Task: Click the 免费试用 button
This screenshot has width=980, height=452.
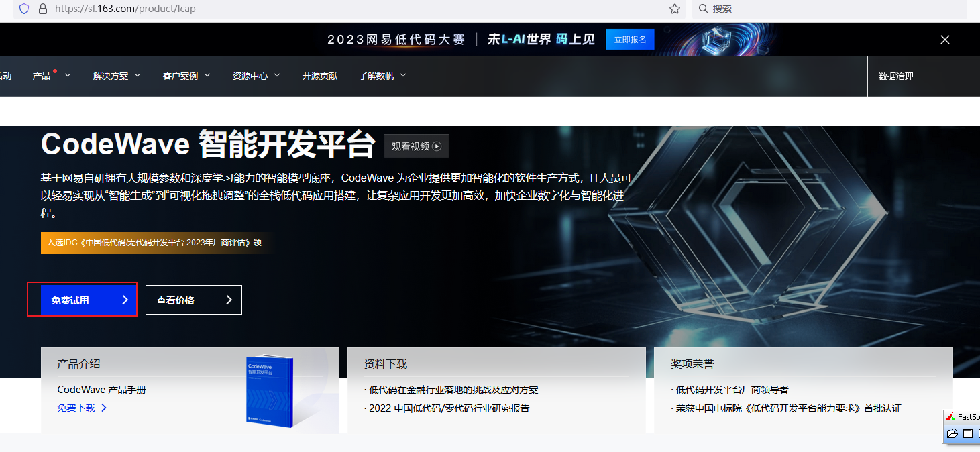Action: coord(82,299)
